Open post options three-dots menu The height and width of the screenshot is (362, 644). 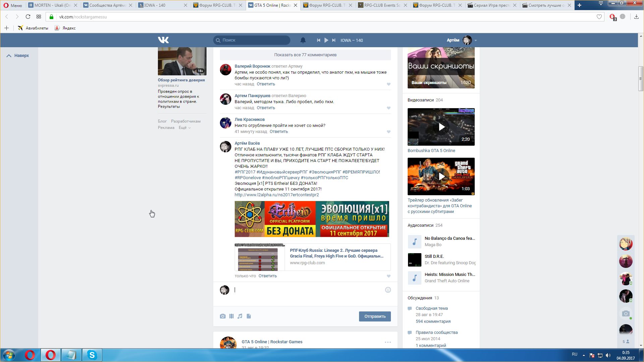[x=388, y=342]
